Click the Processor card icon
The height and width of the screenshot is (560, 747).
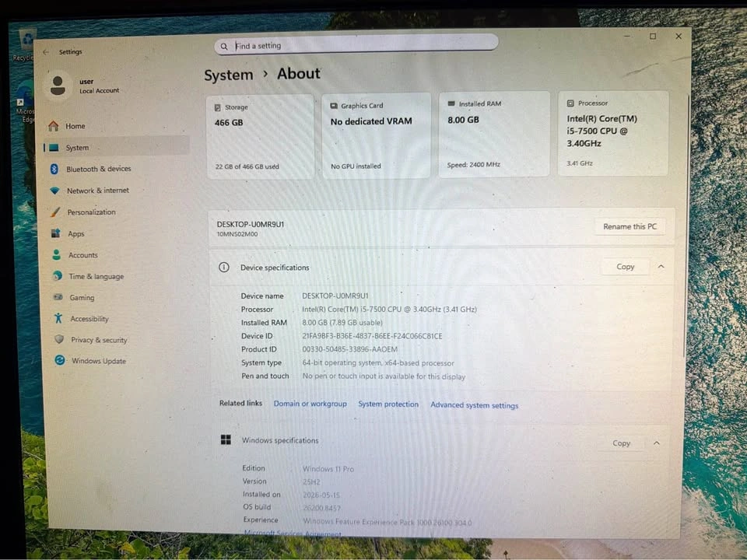point(570,103)
